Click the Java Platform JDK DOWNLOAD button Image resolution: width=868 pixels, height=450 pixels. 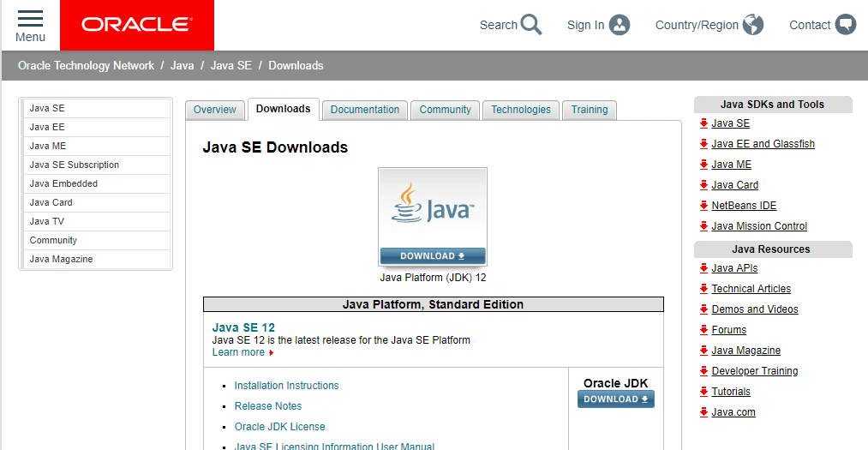433,255
